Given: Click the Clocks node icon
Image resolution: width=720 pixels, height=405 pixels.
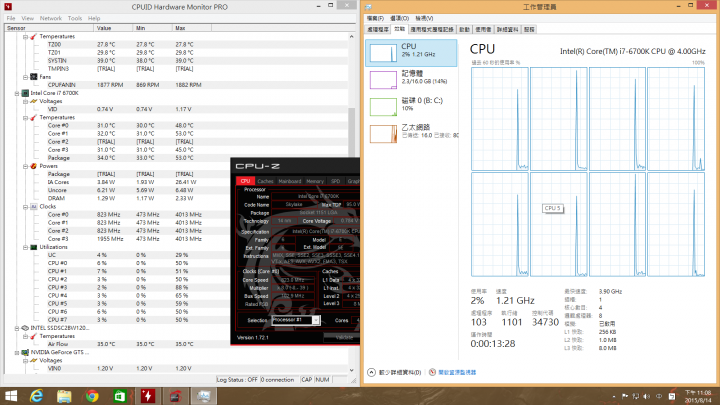Looking at the screenshot, I should [34, 206].
